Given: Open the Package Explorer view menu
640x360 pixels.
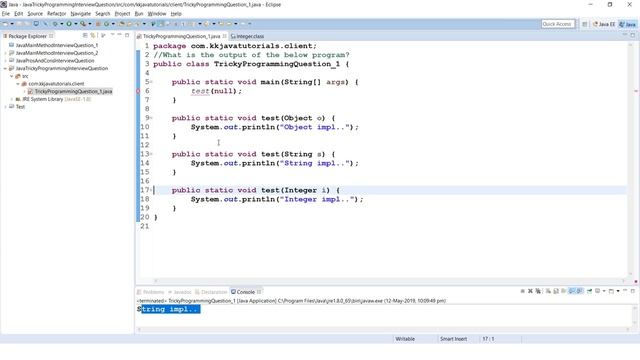Looking at the screenshot, I should 112,35.
